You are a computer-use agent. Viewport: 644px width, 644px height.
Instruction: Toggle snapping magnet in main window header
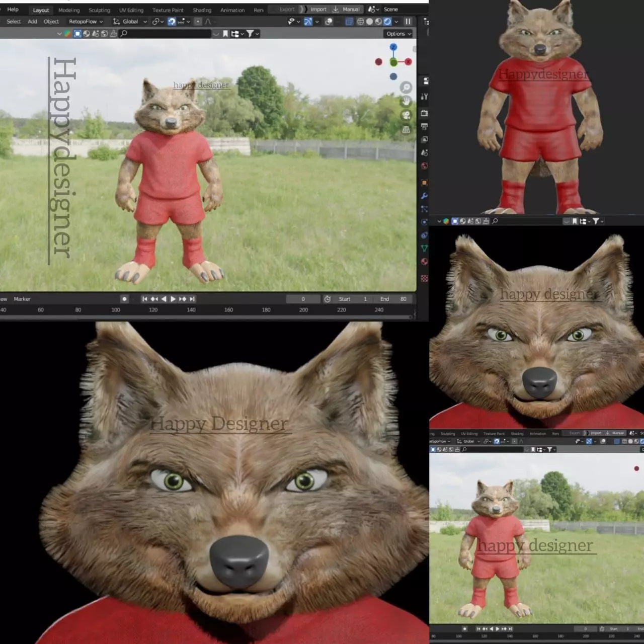(x=172, y=22)
